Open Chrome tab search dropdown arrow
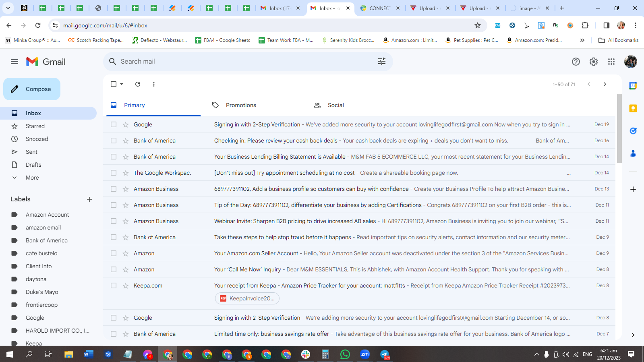 (x=8, y=8)
